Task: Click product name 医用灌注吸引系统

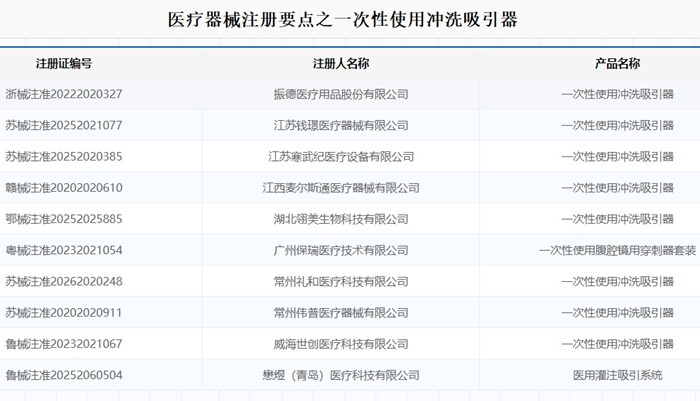Action: (617, 376)
